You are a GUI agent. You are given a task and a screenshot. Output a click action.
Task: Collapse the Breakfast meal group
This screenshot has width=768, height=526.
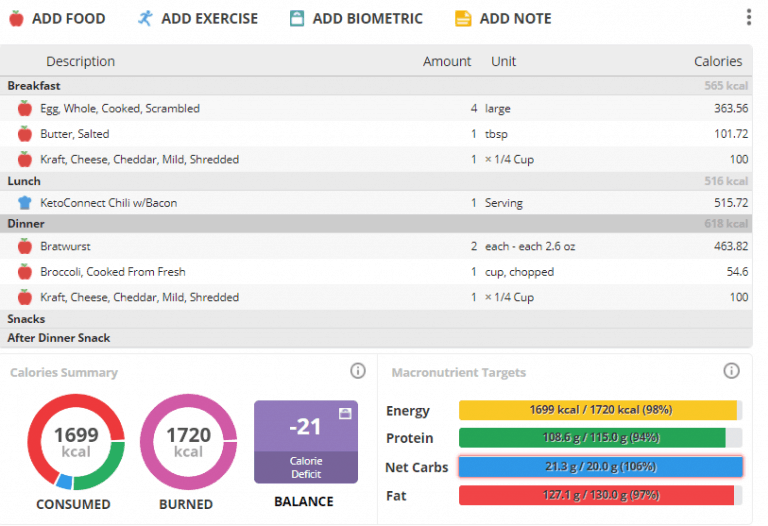(34, 86)
